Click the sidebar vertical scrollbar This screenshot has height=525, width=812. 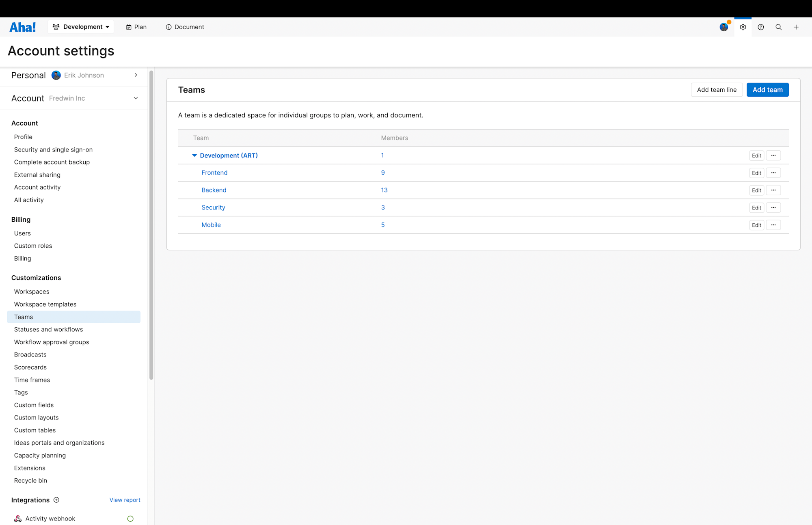coord(151,225)
